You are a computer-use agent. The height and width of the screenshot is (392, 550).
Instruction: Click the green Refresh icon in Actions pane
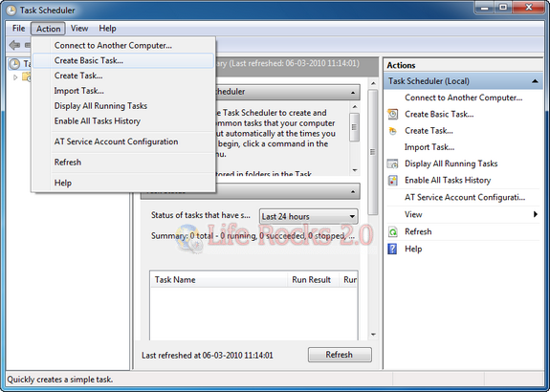(393, 231)
